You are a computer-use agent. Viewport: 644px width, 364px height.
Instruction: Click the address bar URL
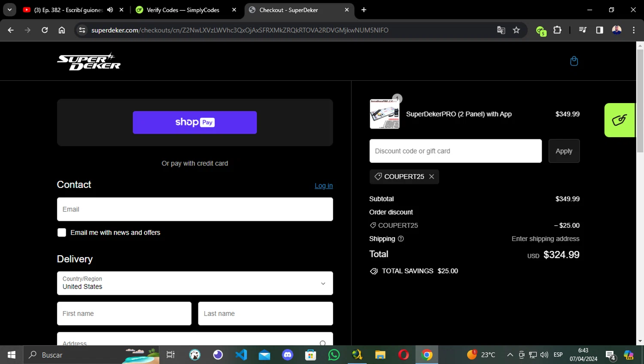[240, 30]
